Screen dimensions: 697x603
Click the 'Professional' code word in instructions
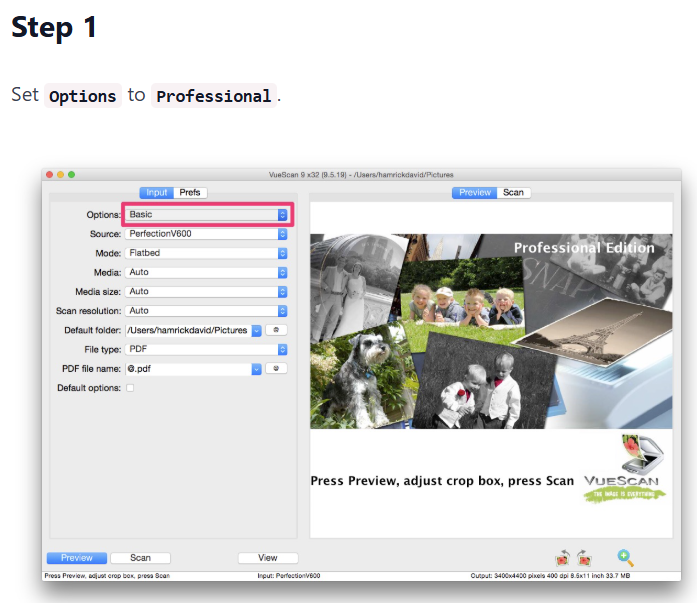214,96
